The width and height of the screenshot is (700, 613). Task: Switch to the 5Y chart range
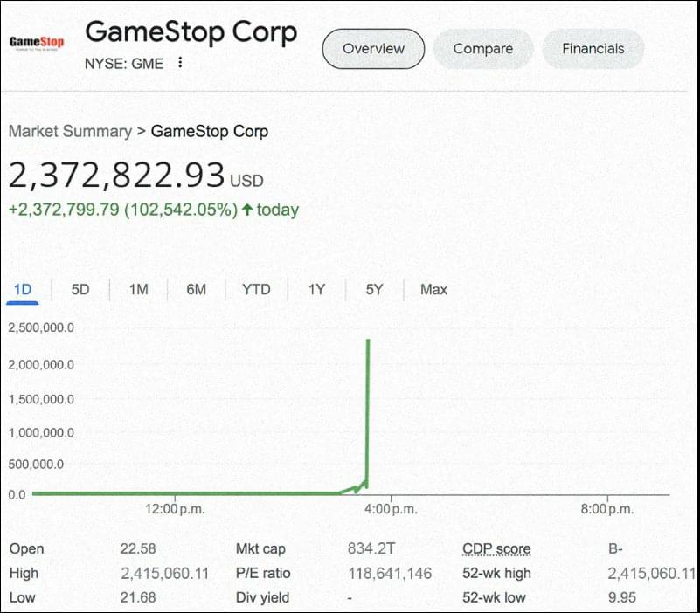click(x=374, y=290)
